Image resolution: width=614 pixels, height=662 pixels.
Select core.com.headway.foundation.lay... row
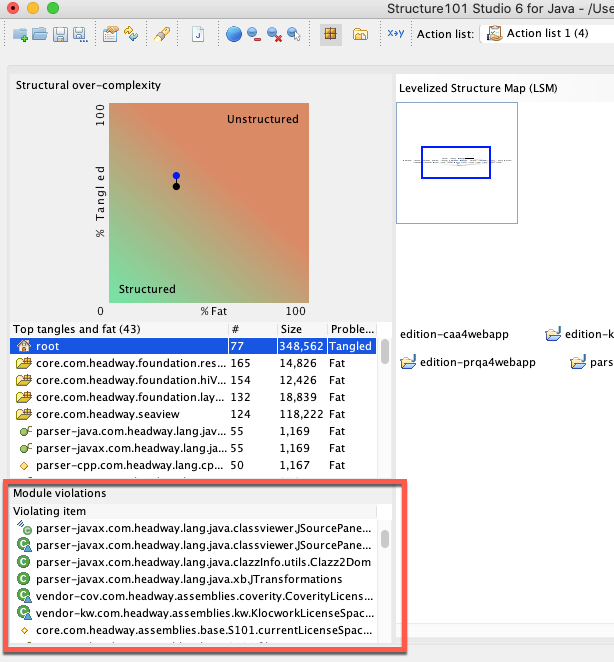[x=193, y=397]
